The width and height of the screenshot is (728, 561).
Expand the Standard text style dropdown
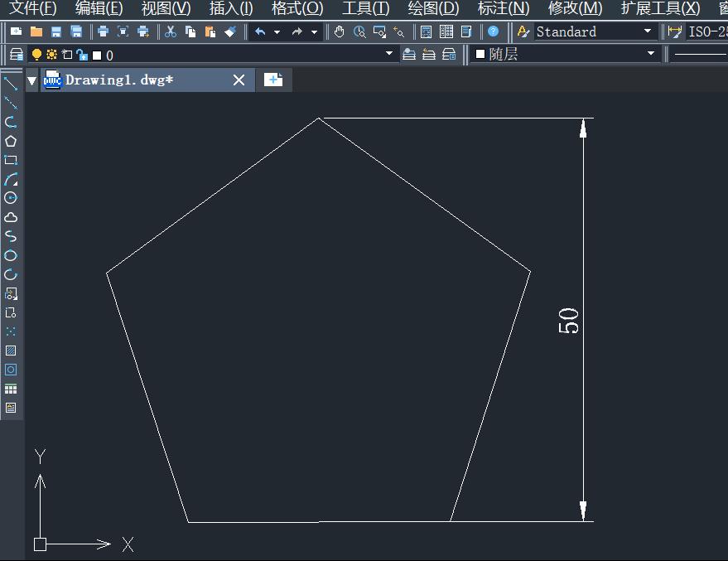coord(648,31)
